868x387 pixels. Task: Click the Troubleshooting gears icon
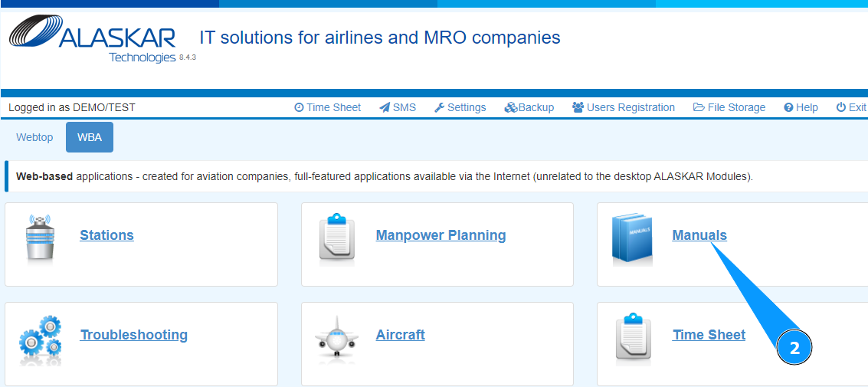click(x=39, y=339)
